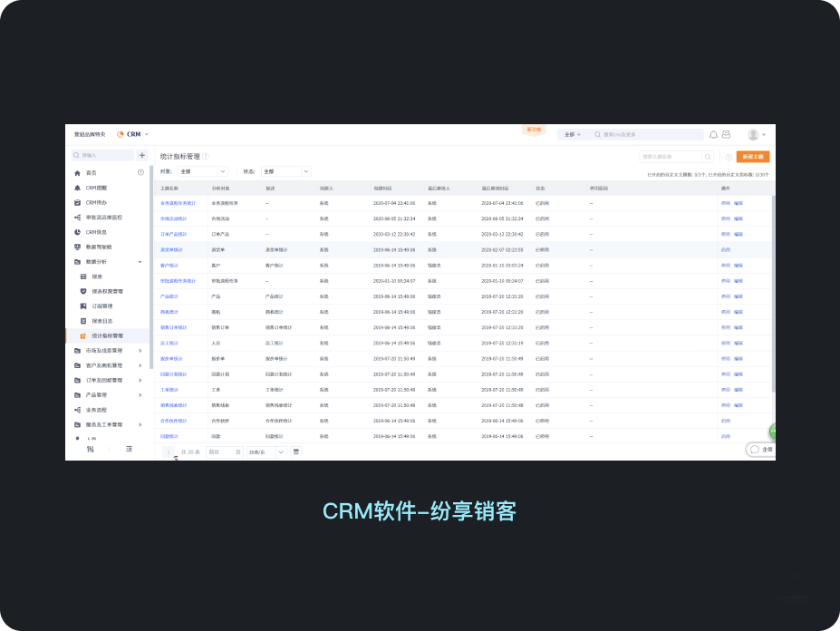Click the CRM pie-chart logo in header
This screenshot has height=631, width=840.
click(121, 134)
